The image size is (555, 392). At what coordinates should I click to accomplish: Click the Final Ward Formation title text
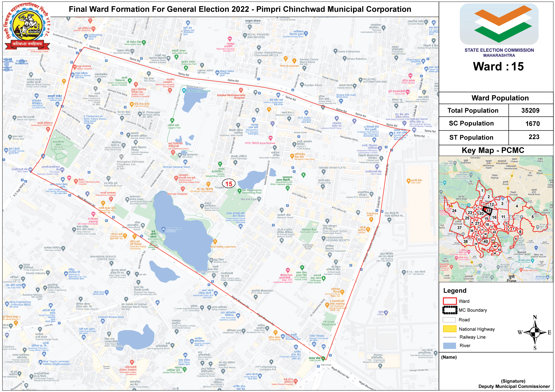tap(240, 9)
